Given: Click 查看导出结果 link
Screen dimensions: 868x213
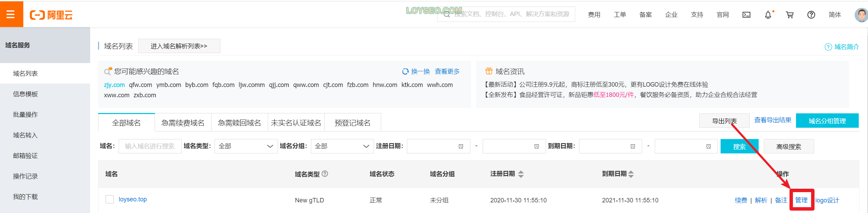Looking at the screenshot, I should tap(773, 120).
